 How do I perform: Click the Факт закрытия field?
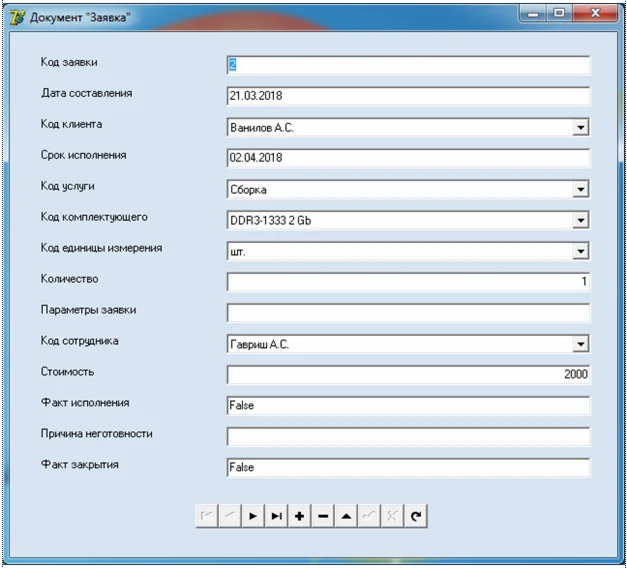coord(408,467)
